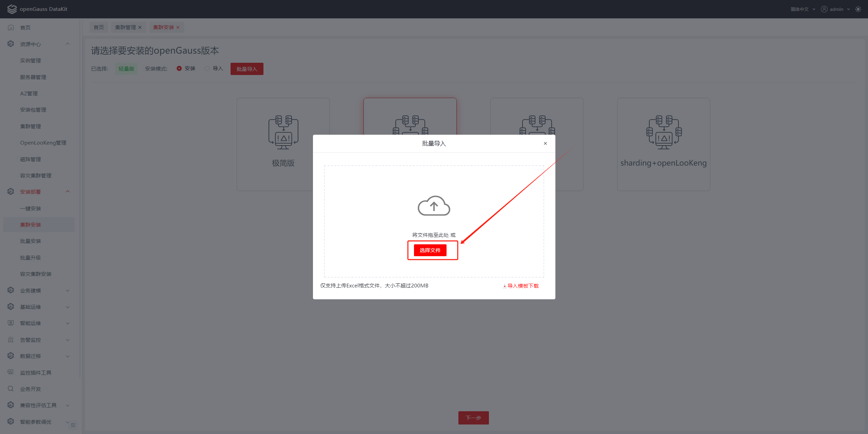Open 批量安装 in the sidebar
Screen dimensions: 868x434
click(31, 241)
